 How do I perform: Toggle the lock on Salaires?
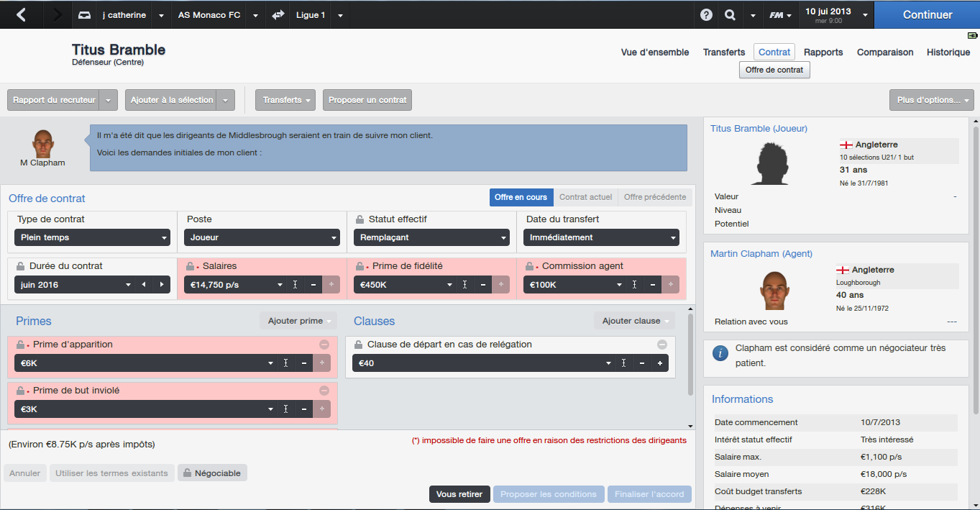[x=191, y=266]
